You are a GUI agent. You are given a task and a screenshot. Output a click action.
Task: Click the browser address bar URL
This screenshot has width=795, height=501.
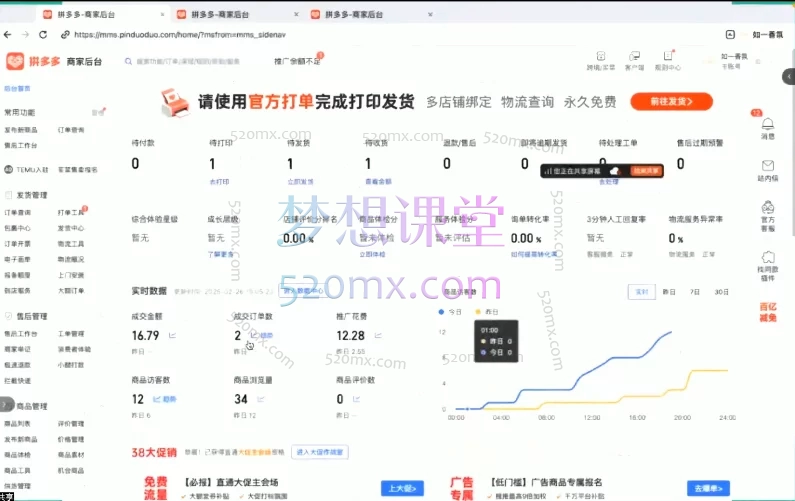point(180,34)
